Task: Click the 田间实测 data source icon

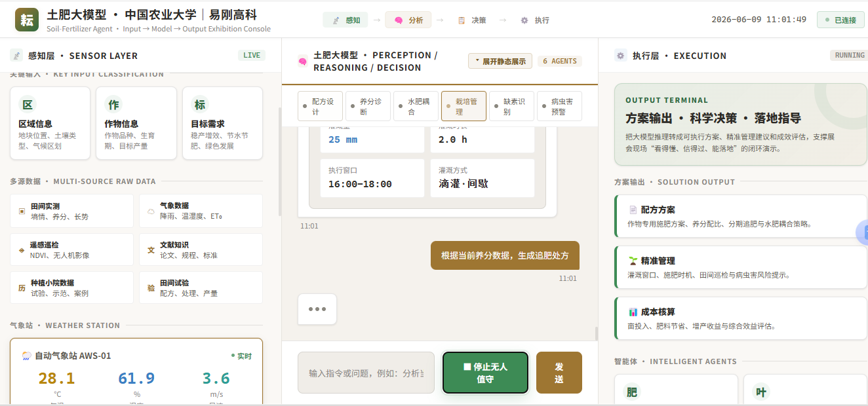Action: 22,211
